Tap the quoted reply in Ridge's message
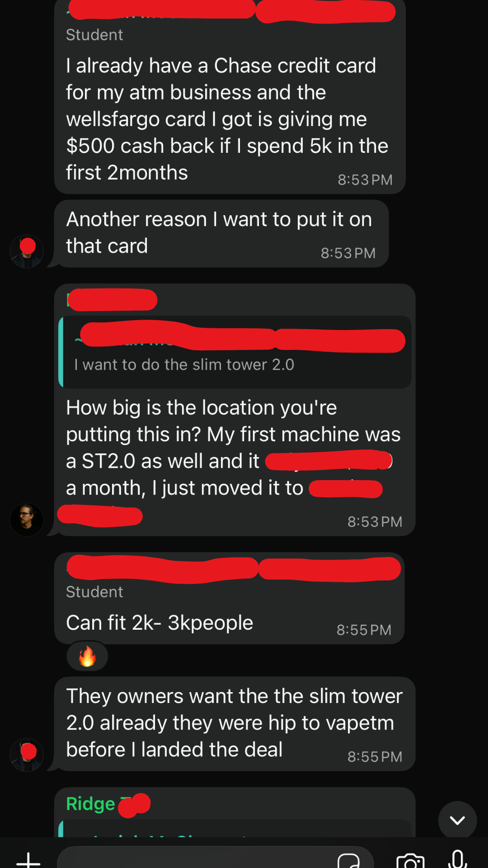488x868 pixels. 235,828
